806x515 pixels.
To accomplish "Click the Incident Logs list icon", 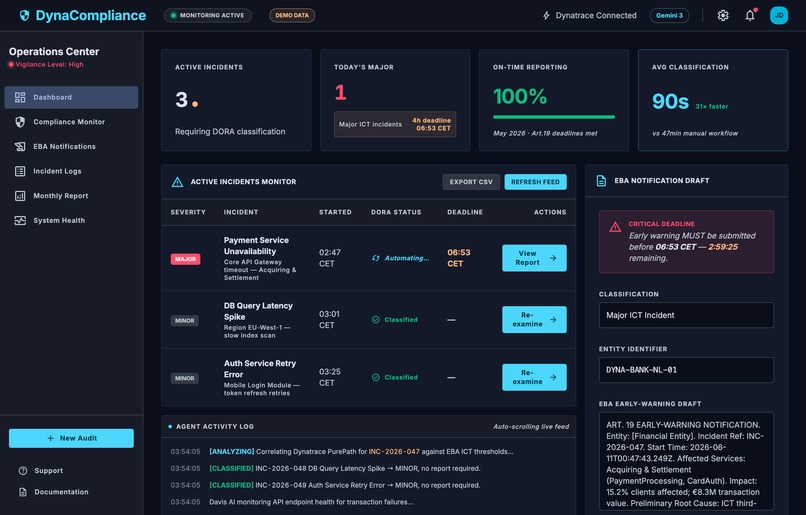I will (x=20, y=171).
